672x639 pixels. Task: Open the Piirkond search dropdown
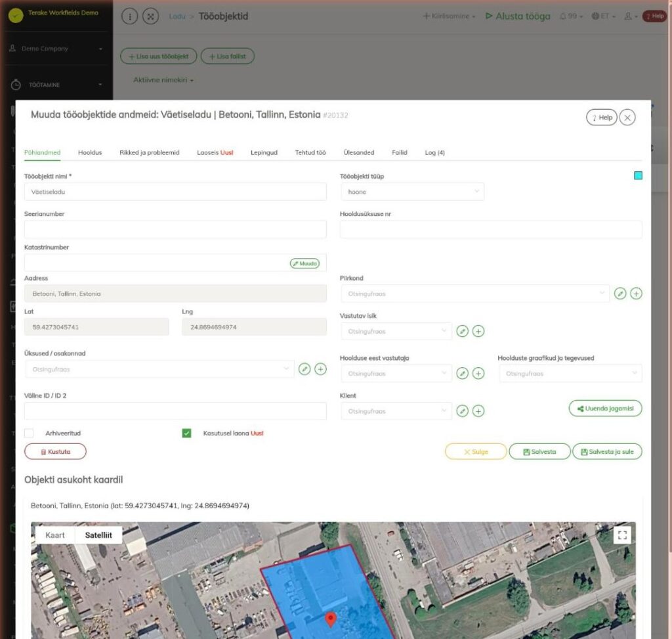point(475,294)
